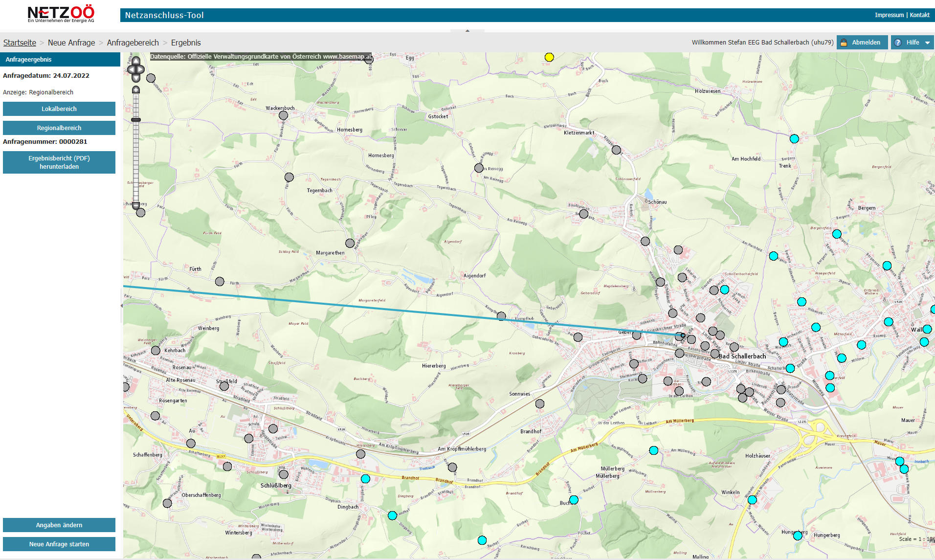The width and height of the screenshot is (935, 560).
Task: Click the zoom slider handle on the map
Action: pos(136,120)
